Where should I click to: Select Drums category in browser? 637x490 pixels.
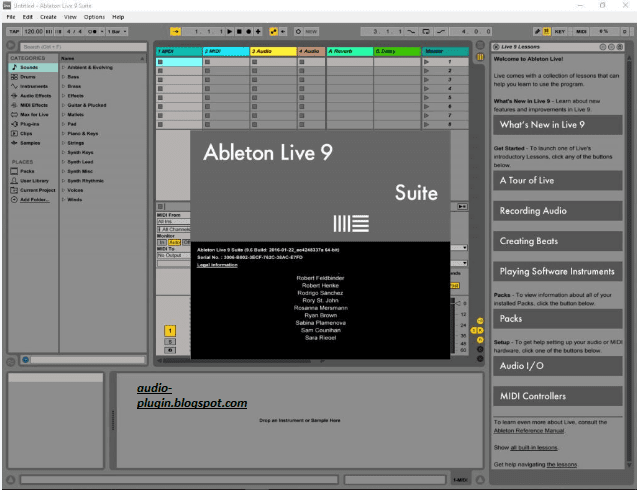tap(33, 77)
